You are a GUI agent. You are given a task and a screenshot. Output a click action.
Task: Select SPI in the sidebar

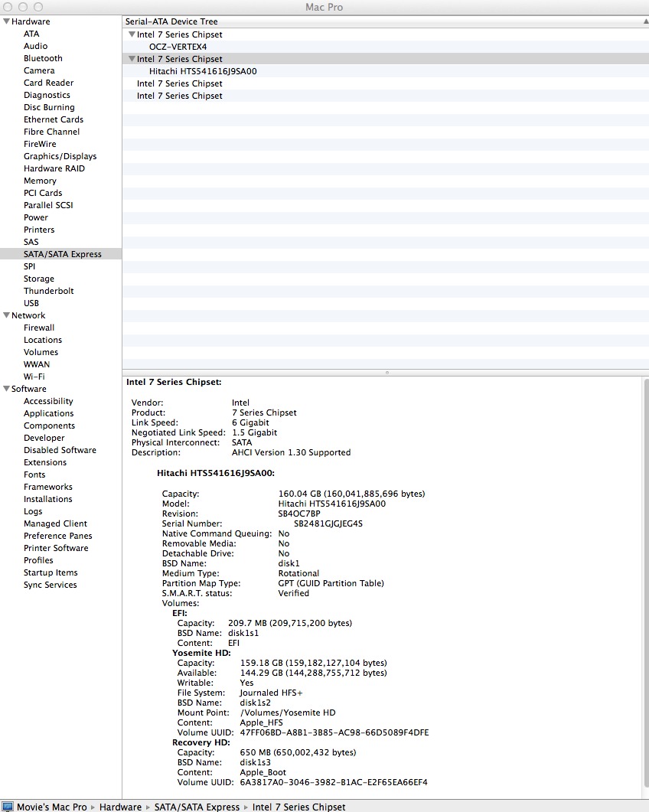[30, 266]
